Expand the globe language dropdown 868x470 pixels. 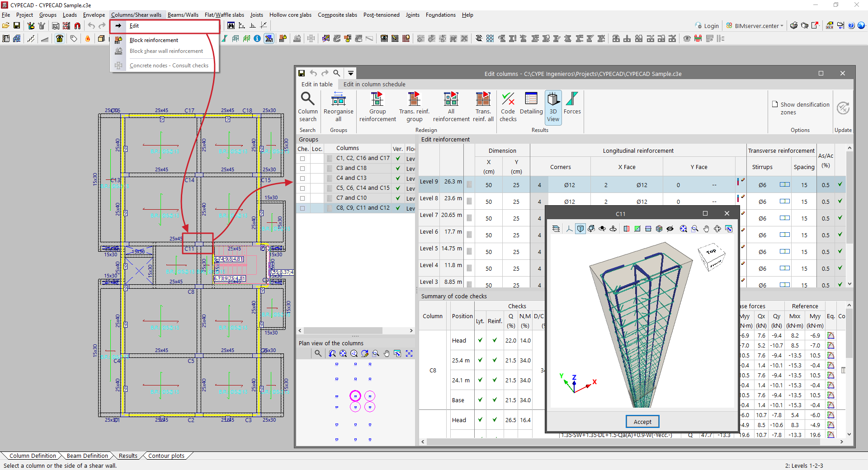click(x=862, y=26)
